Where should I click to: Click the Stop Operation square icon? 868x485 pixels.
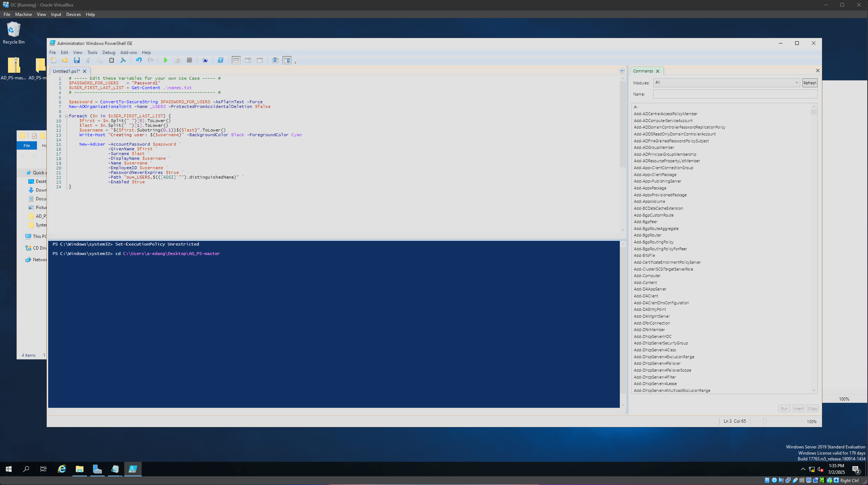(x=189, y=60)
